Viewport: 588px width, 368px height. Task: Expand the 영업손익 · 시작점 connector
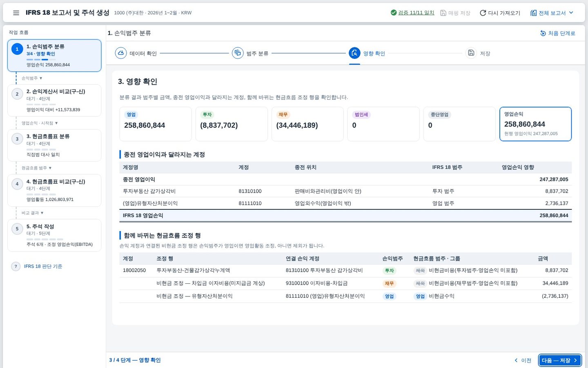tap(40, 123)
